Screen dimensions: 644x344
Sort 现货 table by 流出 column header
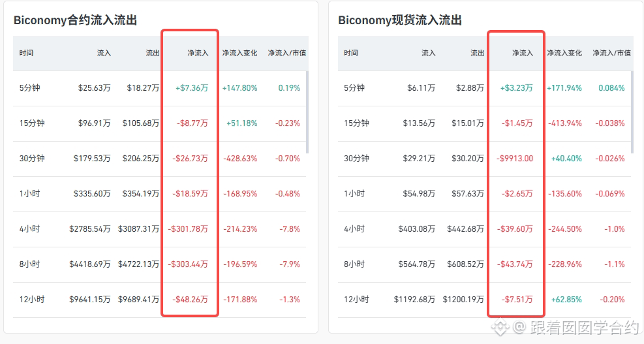click(477, 53)
